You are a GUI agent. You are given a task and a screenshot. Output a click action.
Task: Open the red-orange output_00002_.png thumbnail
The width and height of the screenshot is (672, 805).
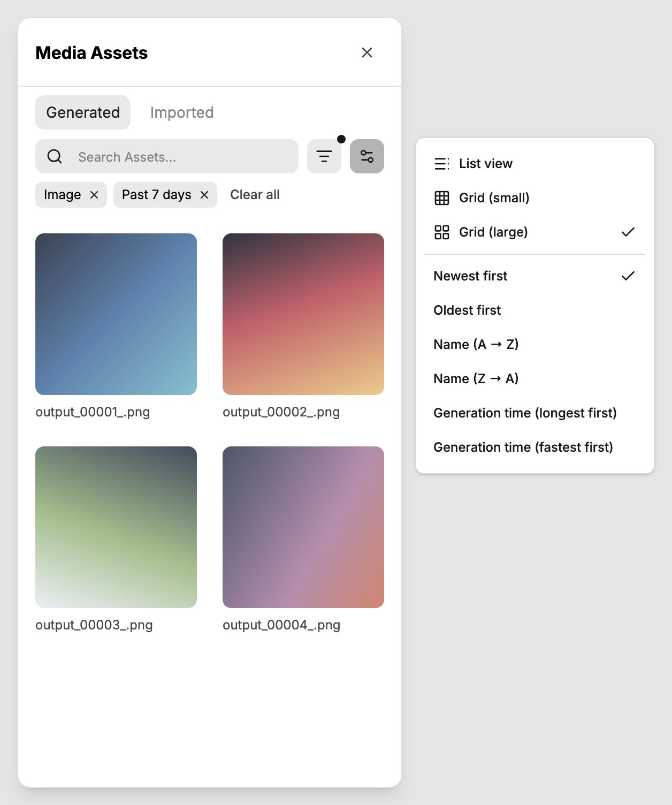click(303, 314)
